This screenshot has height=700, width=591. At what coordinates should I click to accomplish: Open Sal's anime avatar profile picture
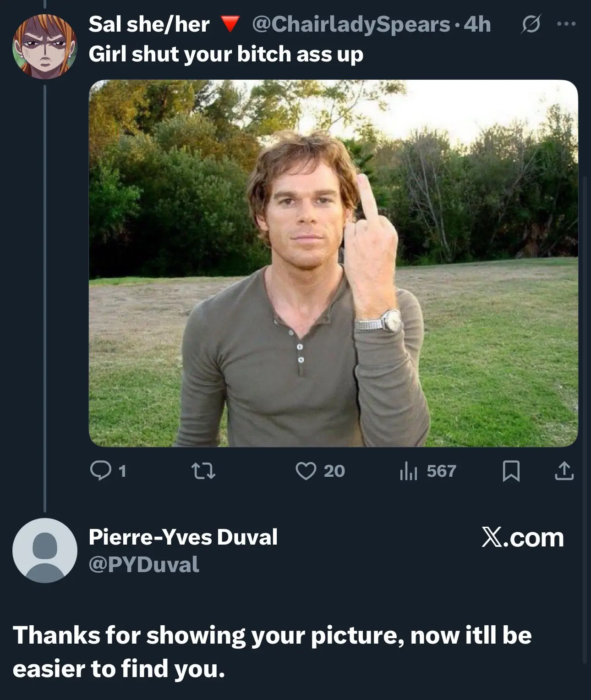coord(45,46)
